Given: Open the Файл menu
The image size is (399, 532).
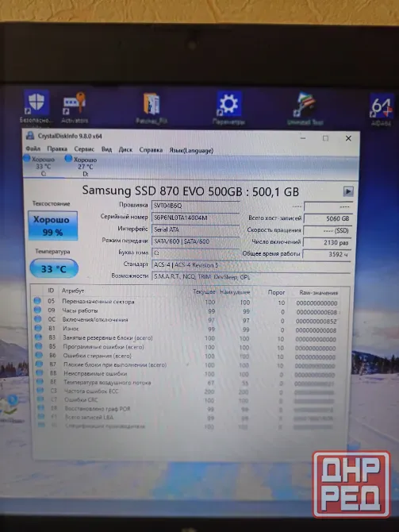Looking at the screenshot, I should point(33,148).
